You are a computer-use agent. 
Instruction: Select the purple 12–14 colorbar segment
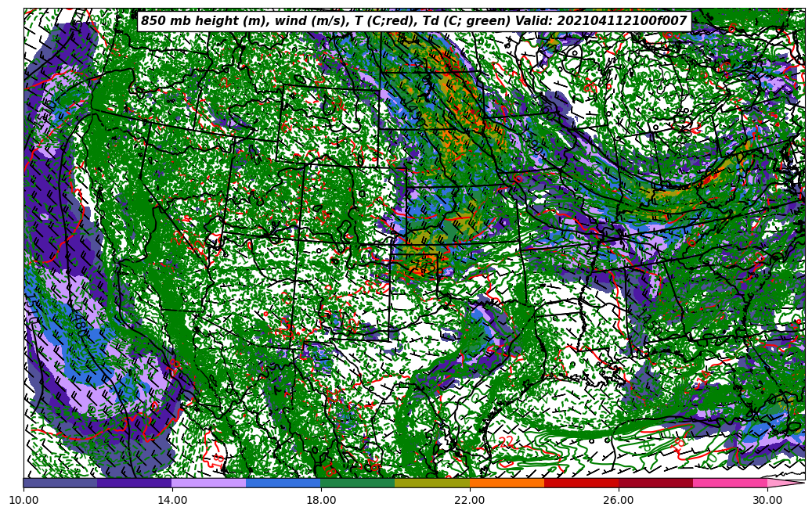[135, 483]
